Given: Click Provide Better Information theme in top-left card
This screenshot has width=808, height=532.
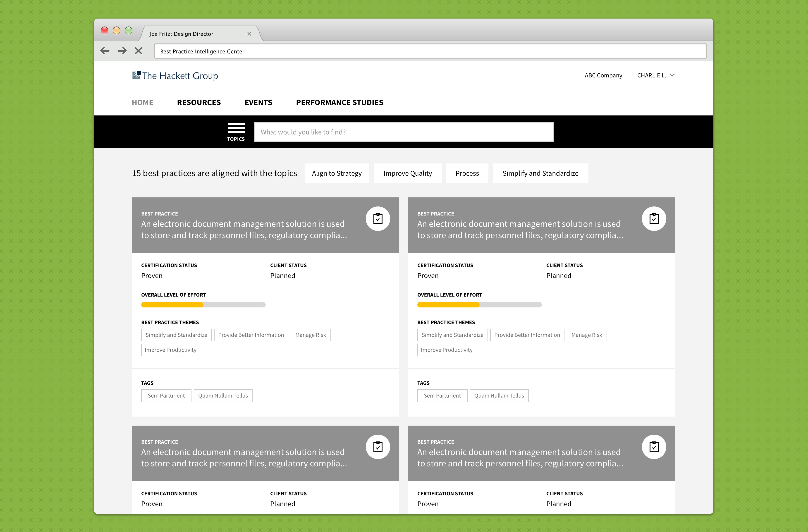Looking at the screenshot, I should (x=251, y=335).
